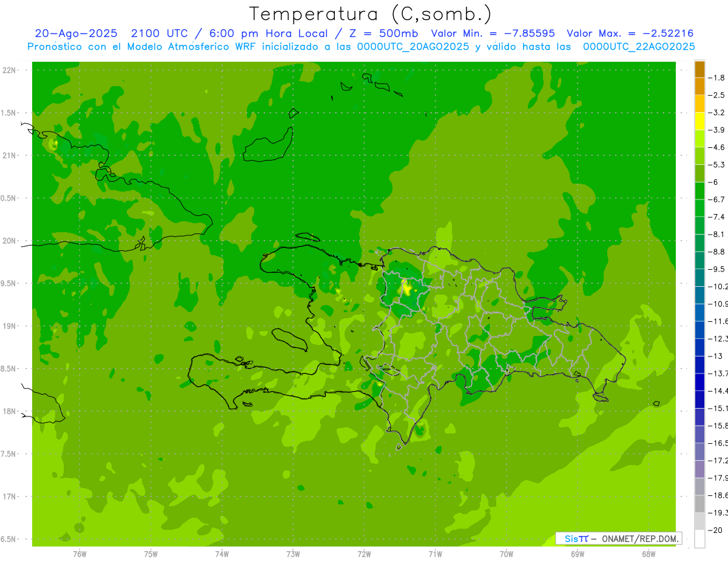Click the longitude label "76W"

click(x=79, y=554)
